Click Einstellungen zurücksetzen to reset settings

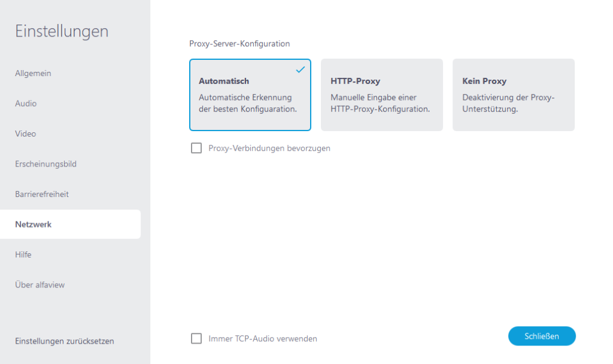tap(64, 341)
